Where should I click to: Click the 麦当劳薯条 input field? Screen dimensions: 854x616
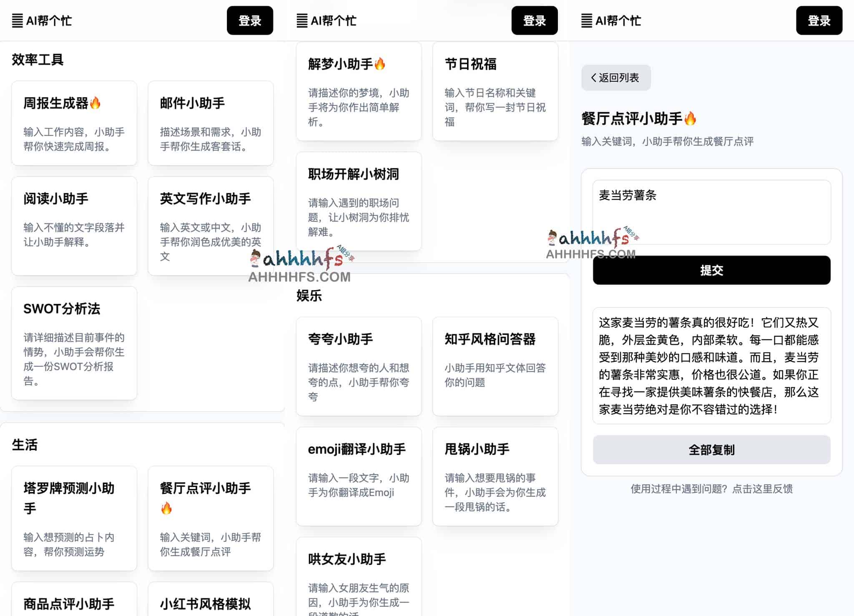[711, 213]
